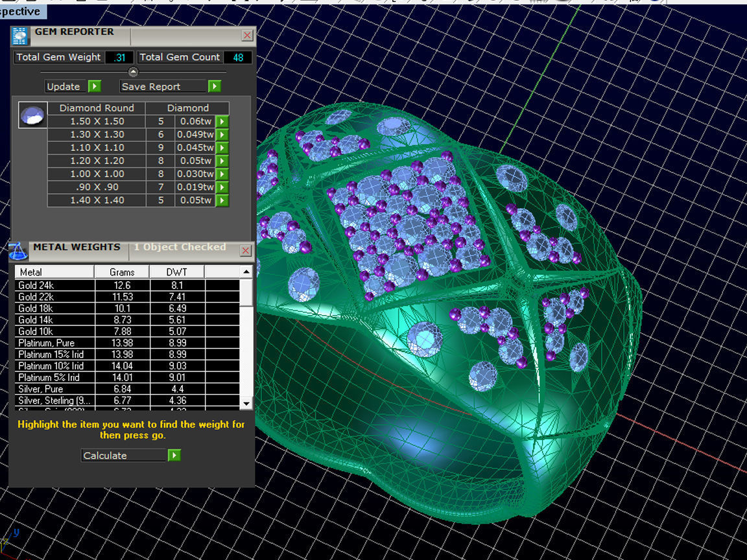Click metal list scrollbar down arrow
This screenshot has width=747, height=560.
click(x=246, y=403)
